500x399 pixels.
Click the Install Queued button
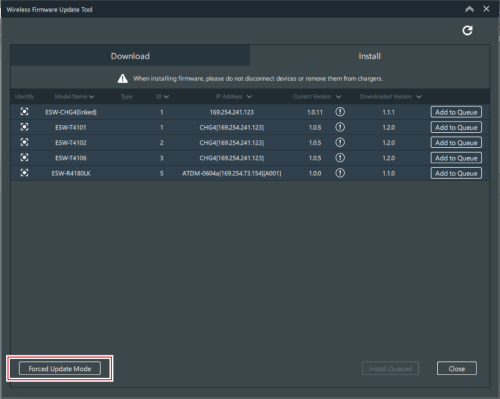click(390, 369)
